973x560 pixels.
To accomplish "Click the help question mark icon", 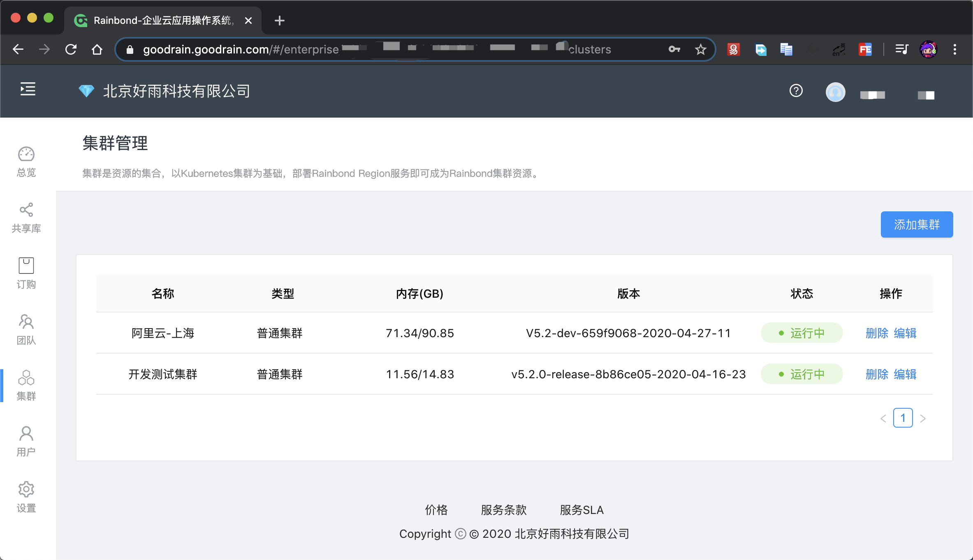I will tap(796, 90).
